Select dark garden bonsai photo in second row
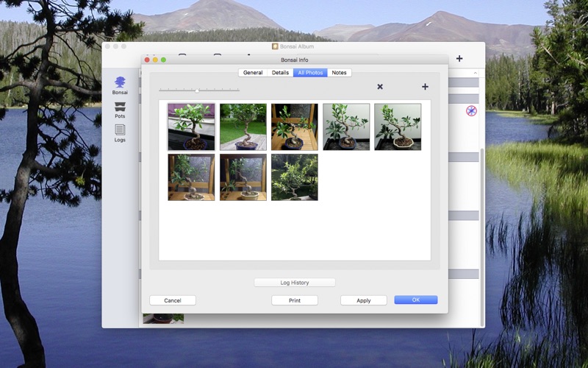The image size is (588, 368). click(x=295, y=177)
